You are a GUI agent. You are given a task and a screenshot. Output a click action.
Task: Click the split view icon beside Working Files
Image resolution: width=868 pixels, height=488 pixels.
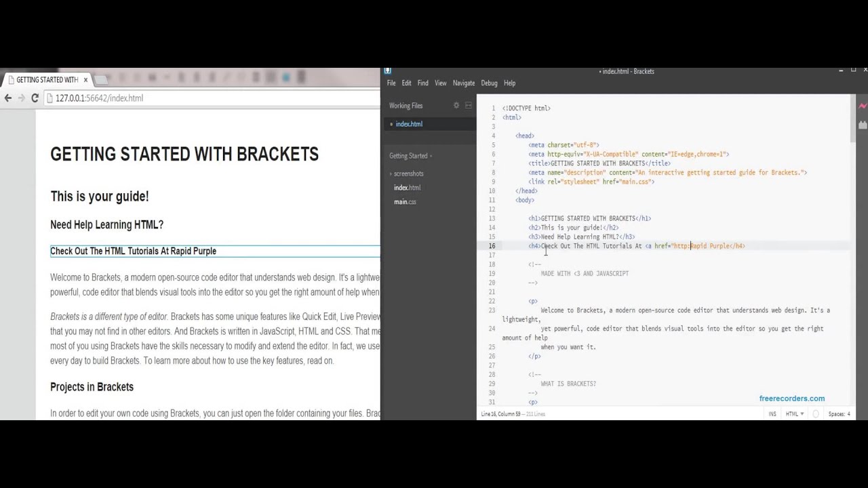(x=468, y=106)
